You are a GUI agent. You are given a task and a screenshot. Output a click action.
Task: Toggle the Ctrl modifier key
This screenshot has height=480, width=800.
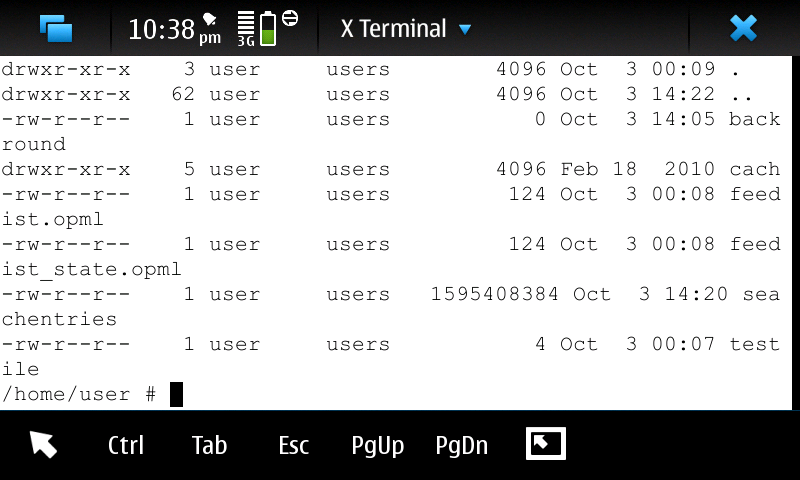[126, 446]
